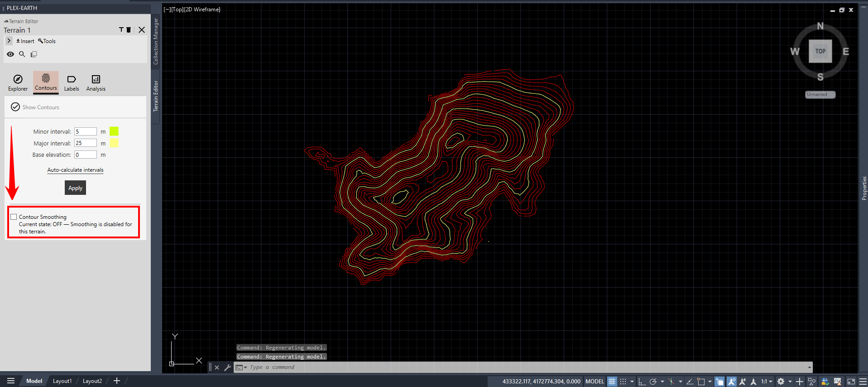Toggle snap mode dotted grid icon
The height and width of the screenshot is (387, 868).
(623, 382)
